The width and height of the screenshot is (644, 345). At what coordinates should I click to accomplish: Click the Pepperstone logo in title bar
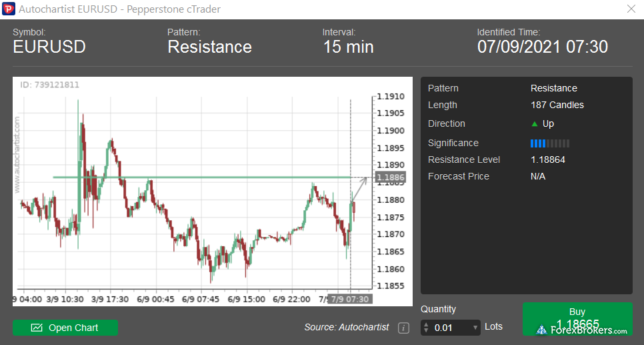click(x=9, y=9)
